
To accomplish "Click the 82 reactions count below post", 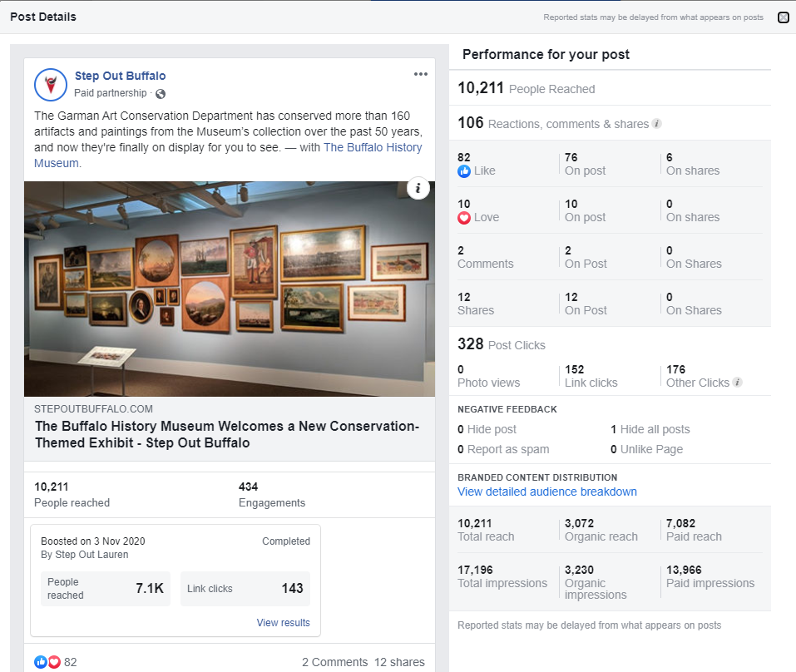I will 71,662.
